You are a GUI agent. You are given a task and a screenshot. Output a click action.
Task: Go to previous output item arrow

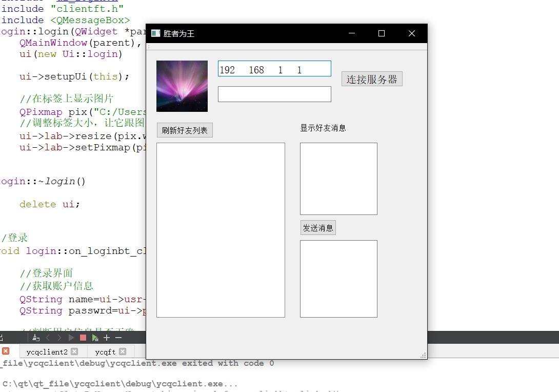pos(48,338)
